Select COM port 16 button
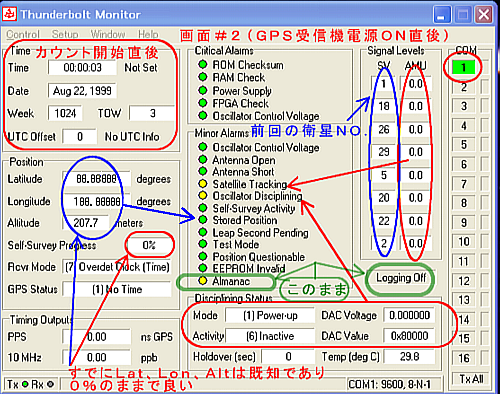 [463, 358]
